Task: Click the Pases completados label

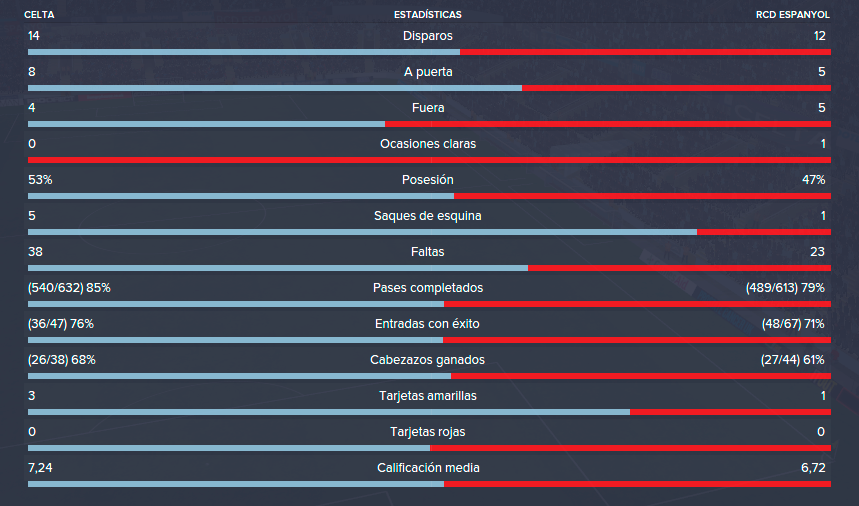Action: point(428,288)
